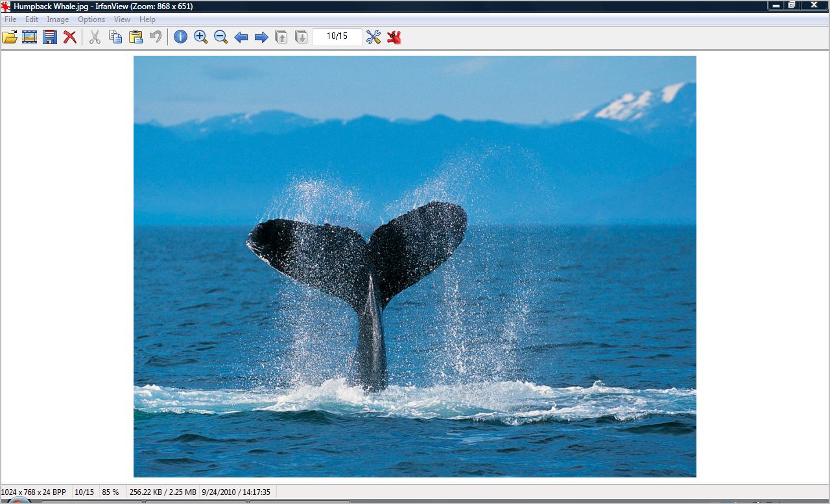Open the slideshow filmstrip icon
The height and width of the screenshot is (504, 830).
[x=29, y=37]
